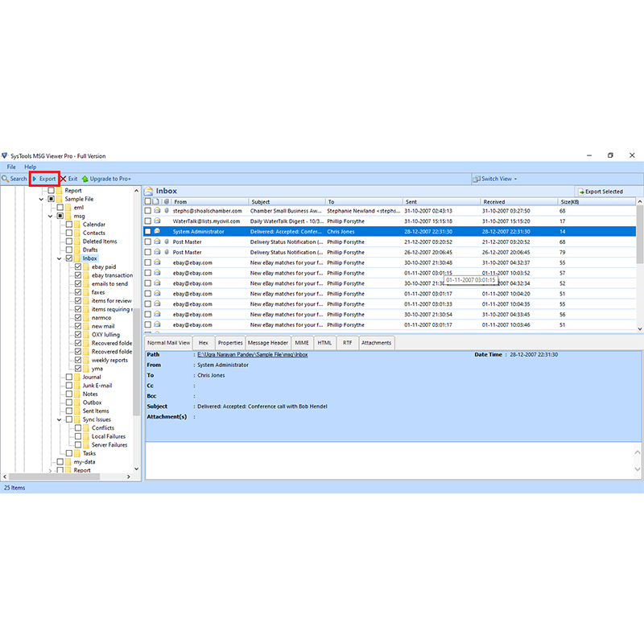The height and width of the screenshot is (644, 644).
Task: Click the folder tree vertical scrollbar thumb
Action: point(136,361)
